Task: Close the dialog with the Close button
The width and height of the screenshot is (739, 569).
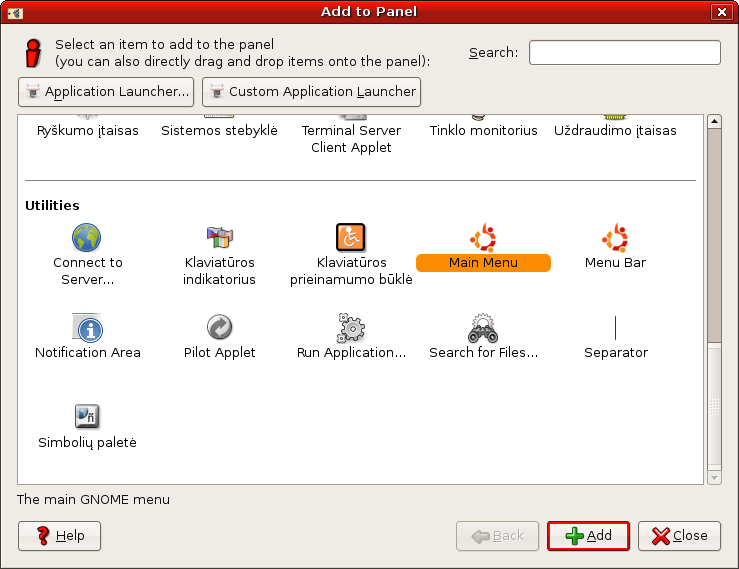Action: coord(679,536)
